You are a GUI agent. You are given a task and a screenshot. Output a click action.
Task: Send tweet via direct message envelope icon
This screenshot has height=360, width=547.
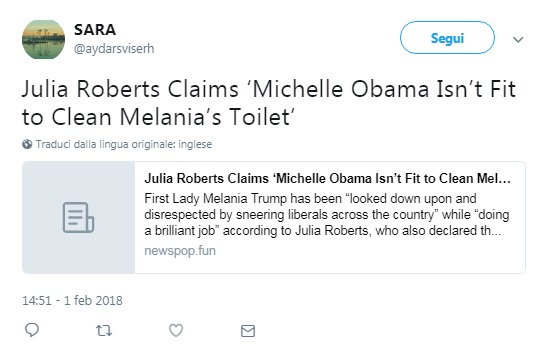pyautogui.click(x=248, y=331)
